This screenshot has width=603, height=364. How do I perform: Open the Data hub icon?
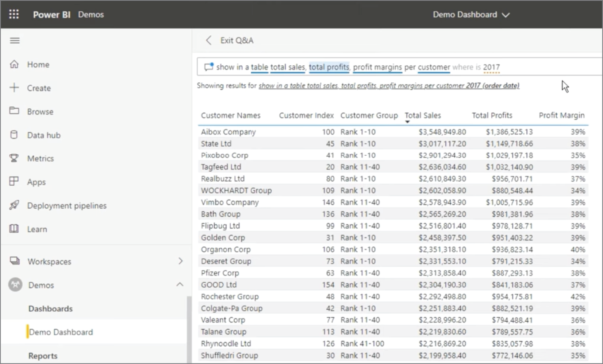point(14,135)
